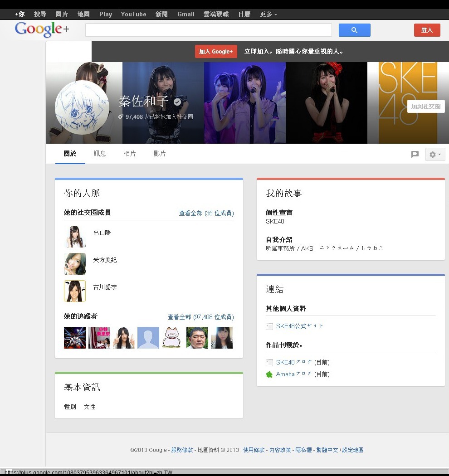Open YouTube in the top bar
This screenshot has height=476, width=449.
pos(133,14)
